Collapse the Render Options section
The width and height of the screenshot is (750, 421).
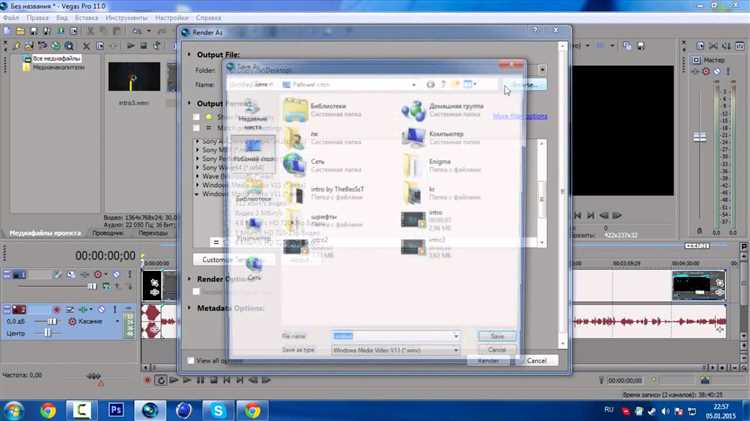click(189, 278)
